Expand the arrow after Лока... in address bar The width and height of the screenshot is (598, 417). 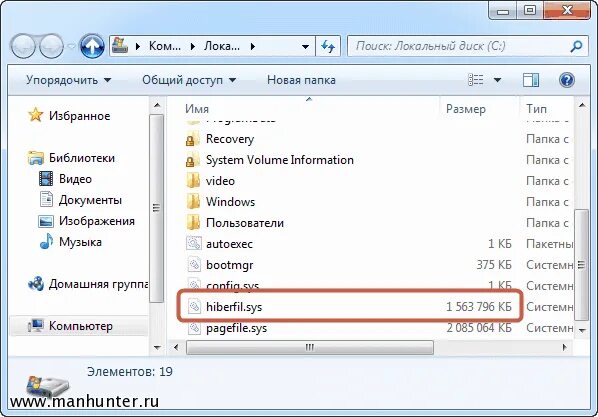click(x=252, y=47)
